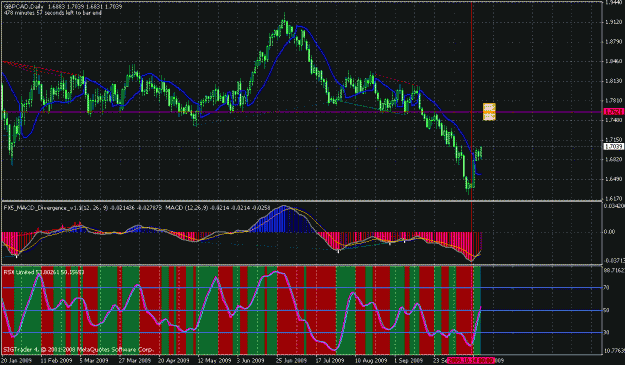Click the 20 Jan 2009 date label

point(17,360)
